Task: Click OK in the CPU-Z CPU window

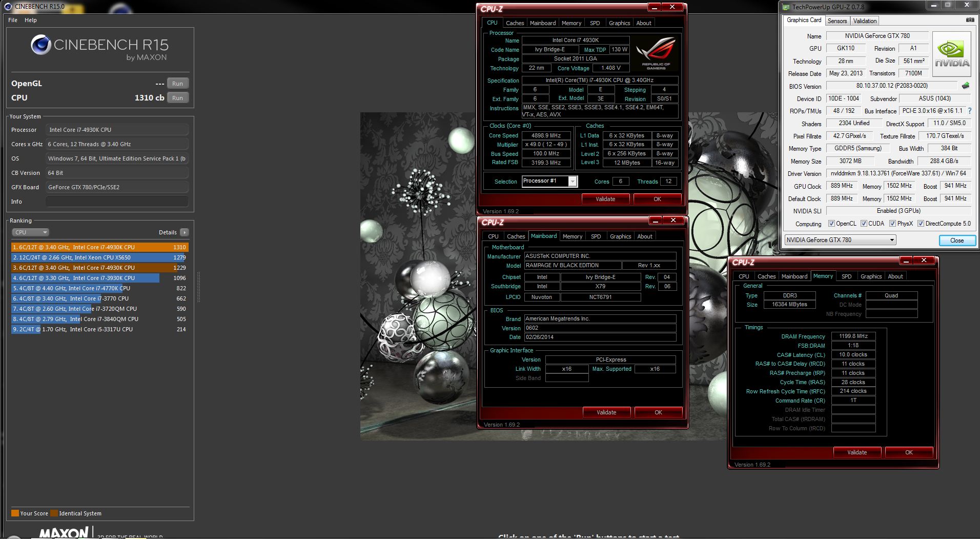Action: click(x=657, y=199)
